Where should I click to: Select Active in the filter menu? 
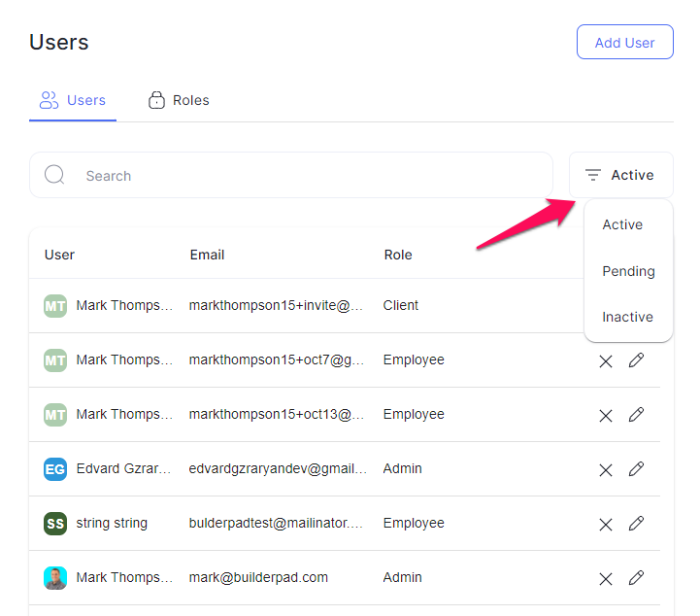pyautogui.click(x=622, y=224)
